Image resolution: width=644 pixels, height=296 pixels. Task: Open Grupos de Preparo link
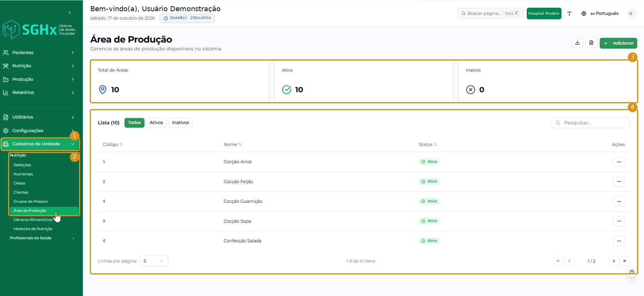[31, 202]
